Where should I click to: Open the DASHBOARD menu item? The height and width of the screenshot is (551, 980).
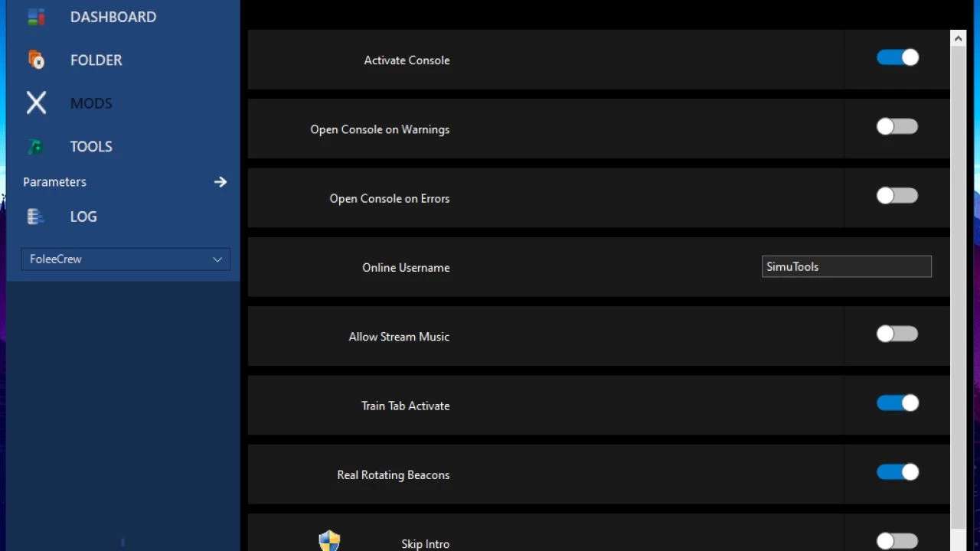pos(113,17)
